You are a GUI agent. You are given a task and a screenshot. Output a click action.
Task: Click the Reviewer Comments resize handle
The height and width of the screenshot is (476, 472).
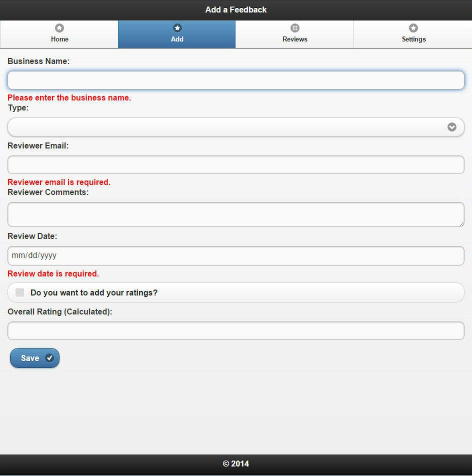pos(461,224)
